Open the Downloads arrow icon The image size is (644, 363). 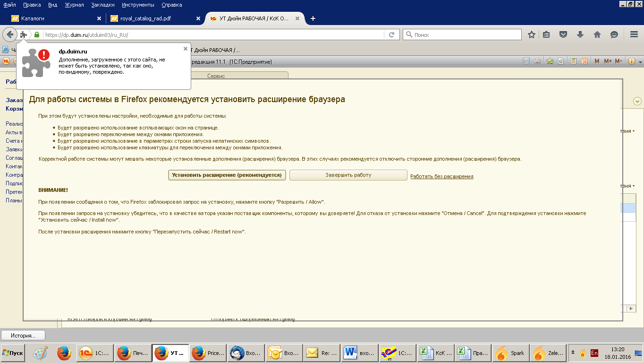pos(580,35)
